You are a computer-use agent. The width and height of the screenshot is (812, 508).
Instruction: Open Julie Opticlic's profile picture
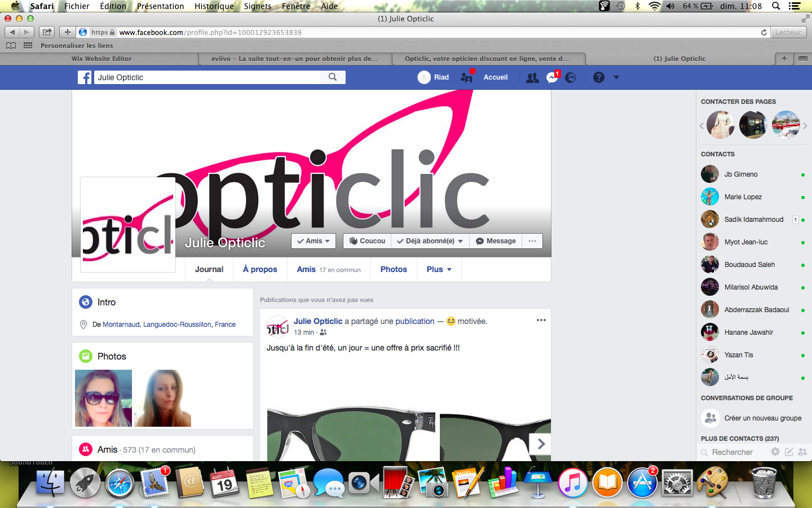[x=128, y=225]
